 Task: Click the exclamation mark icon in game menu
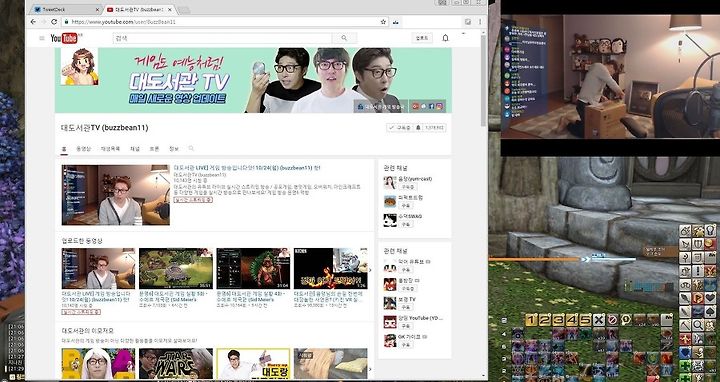[x=698, y=271]
